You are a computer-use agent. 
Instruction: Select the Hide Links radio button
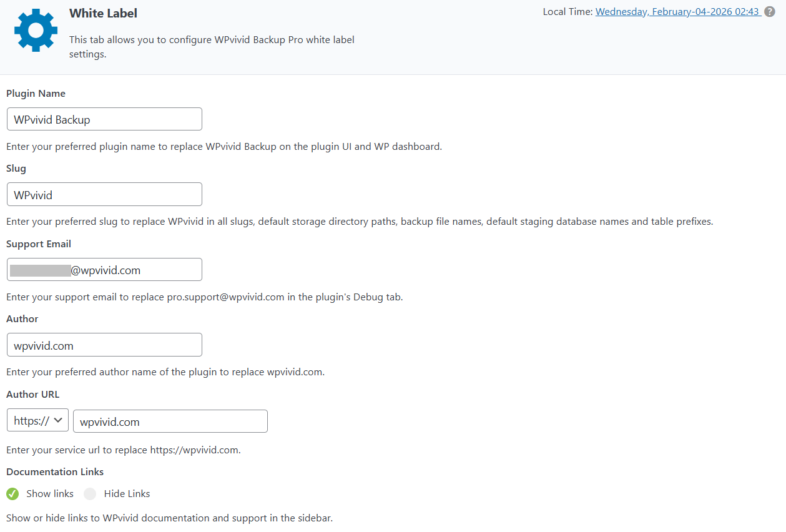pos(91,494)
